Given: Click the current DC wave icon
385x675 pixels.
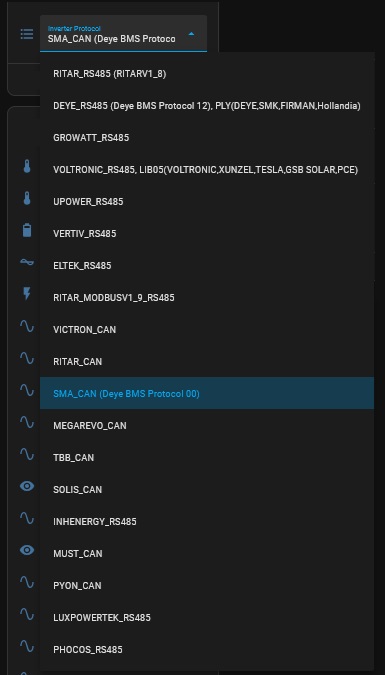Looking at the screenshot, I should (x=27, y=262).
